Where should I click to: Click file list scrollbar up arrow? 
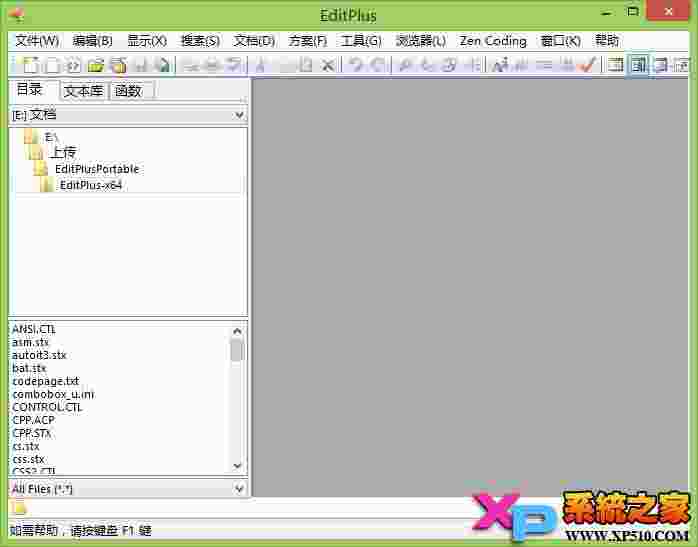pos(237,331)
